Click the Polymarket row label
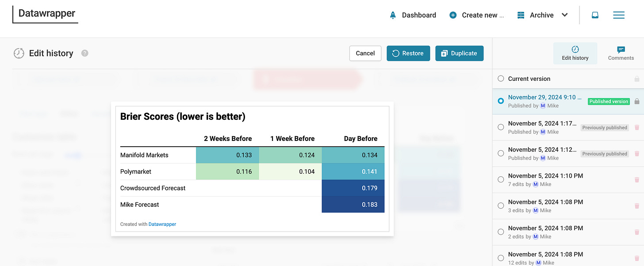Screen dimensions: 644x266 [136, 171]
